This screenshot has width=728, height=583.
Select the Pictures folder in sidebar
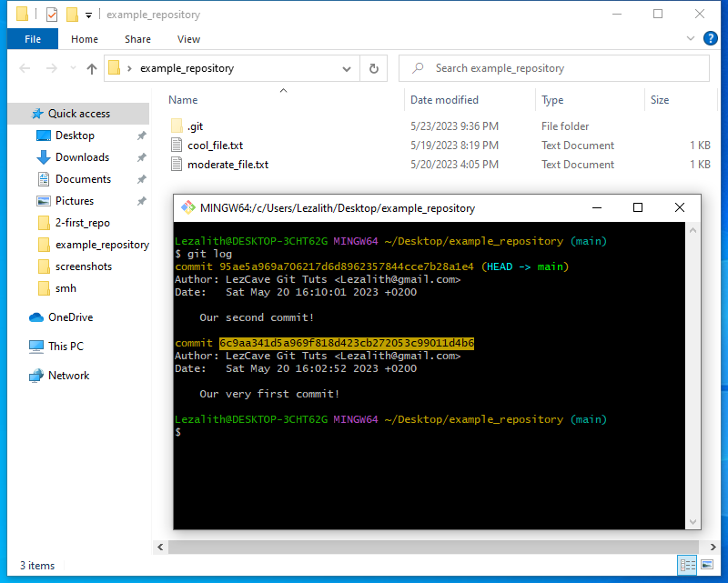pyautogui.click(x=66, y=200)
